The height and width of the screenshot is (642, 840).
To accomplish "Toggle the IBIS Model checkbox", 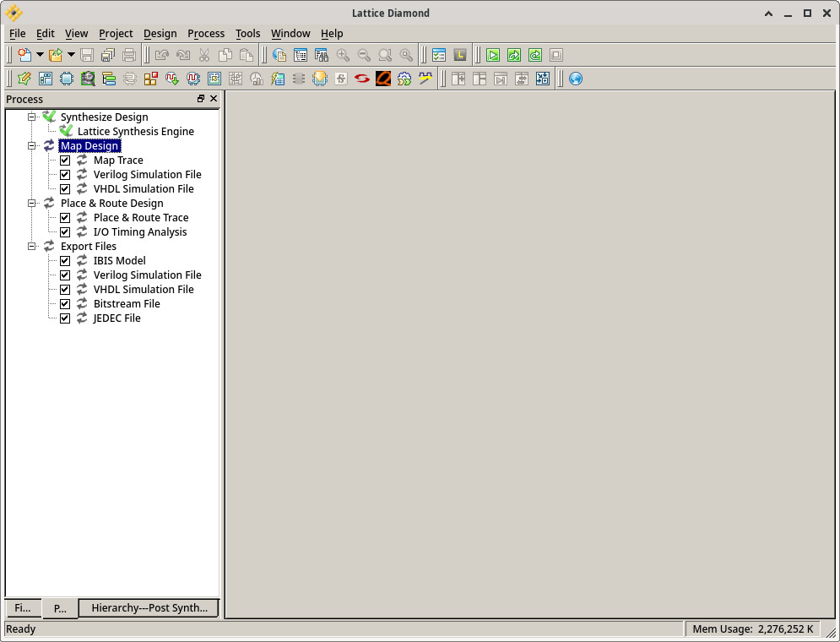I will (x=65, y=261).
